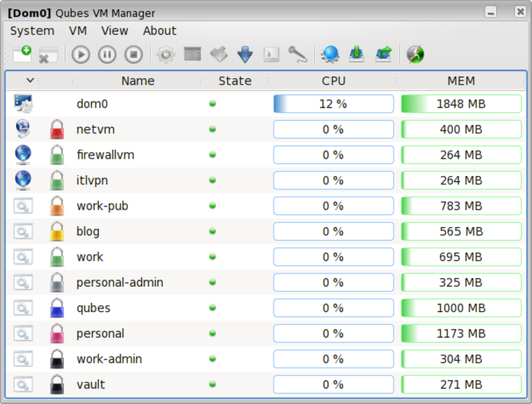
Task: Open the About menu
Action: 160,31
